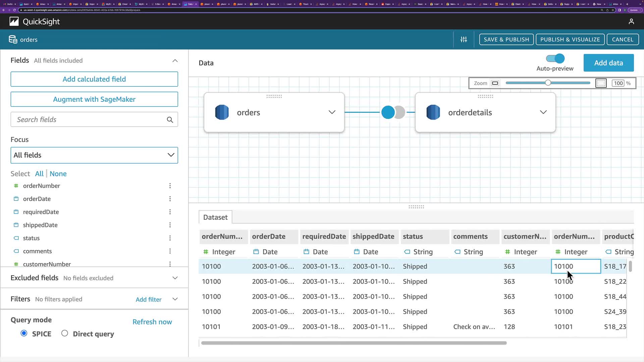Click the user account profile icon
Screen dimensions: 644x362
click(631, 21)
